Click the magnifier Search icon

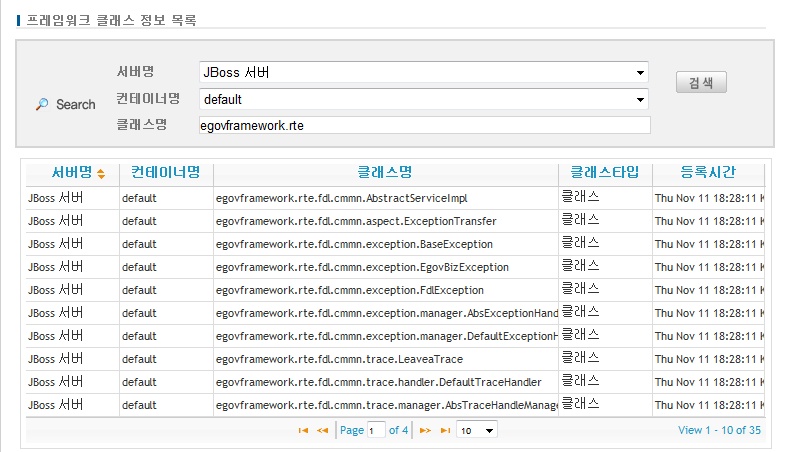42,104
